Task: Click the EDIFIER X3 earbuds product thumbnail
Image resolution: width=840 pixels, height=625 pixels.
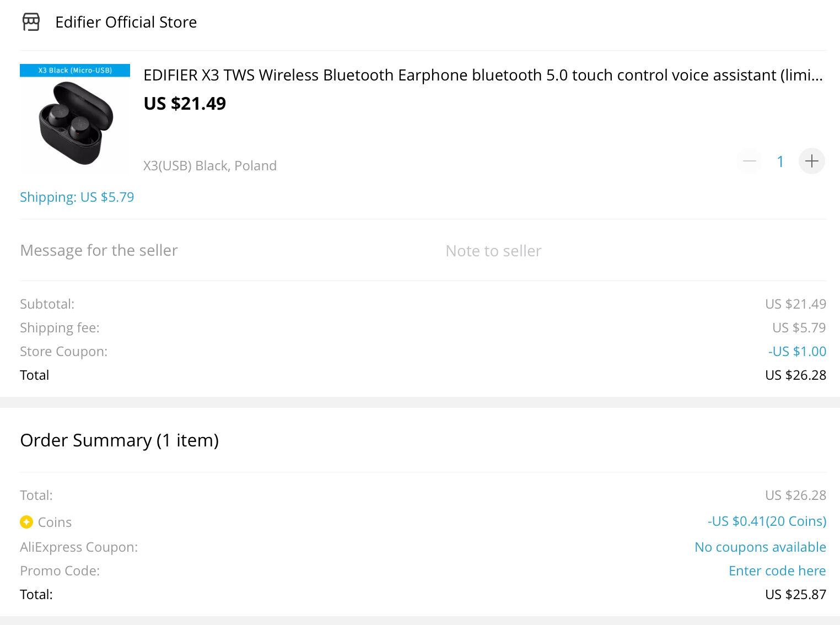Action: (x=75, y=118)
